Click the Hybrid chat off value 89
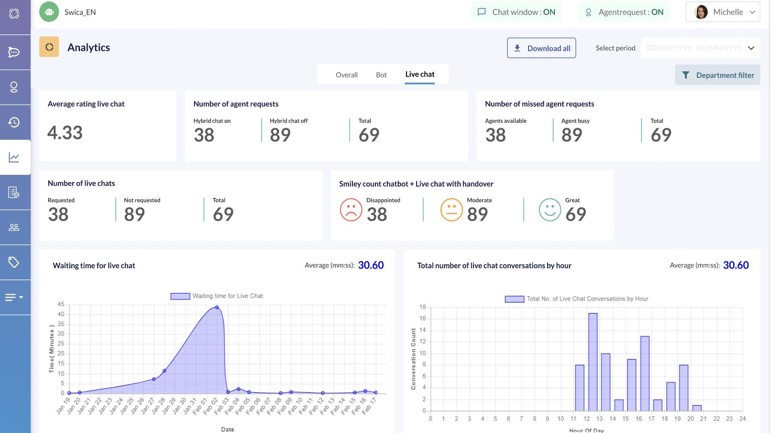Image resolution: width=771 pixels, height=433 pixels. coord(280,135)
